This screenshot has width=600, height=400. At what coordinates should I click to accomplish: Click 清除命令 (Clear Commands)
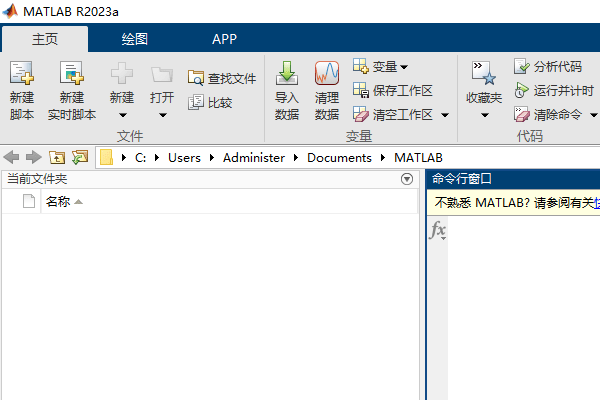548,114
